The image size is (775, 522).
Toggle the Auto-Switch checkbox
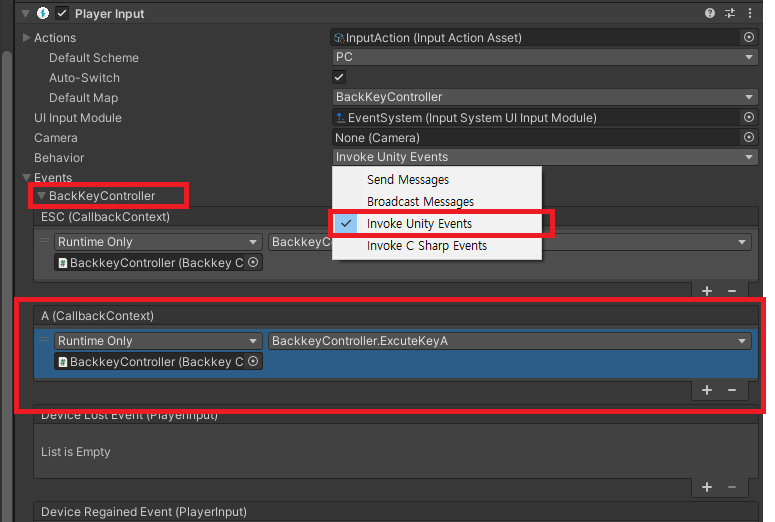point(339,77)
